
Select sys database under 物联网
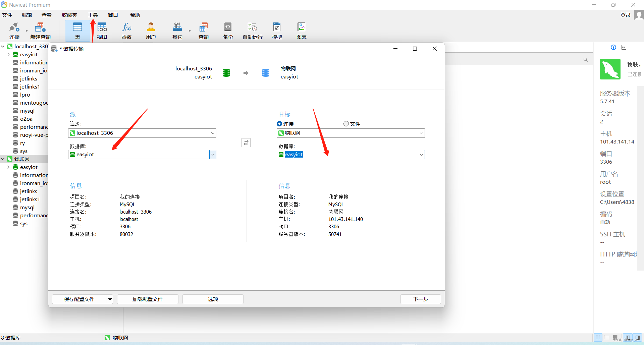[24, 223]
